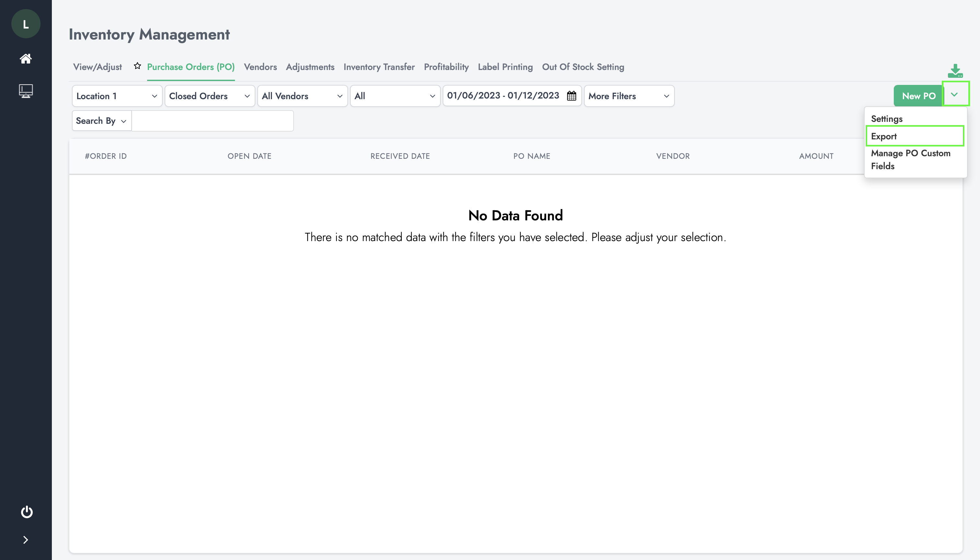Viewport: 980px width, 560px height.
Task: Open the Search By selector
Action: (101, 121)
